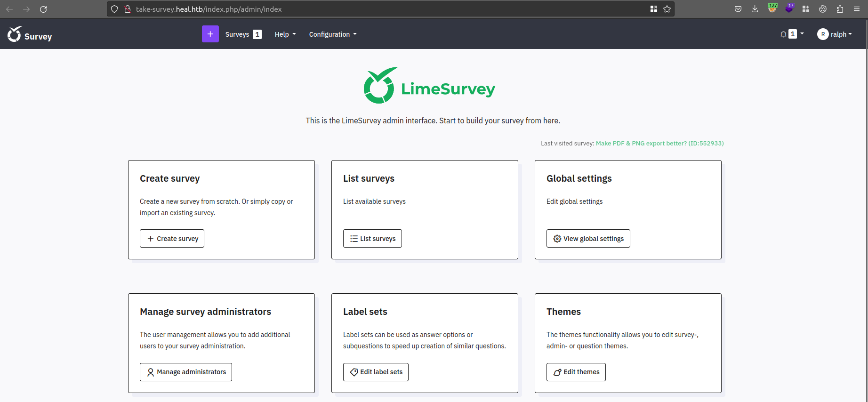Click the Label sets card heading

pyautogui.click(x=365, y=312)
